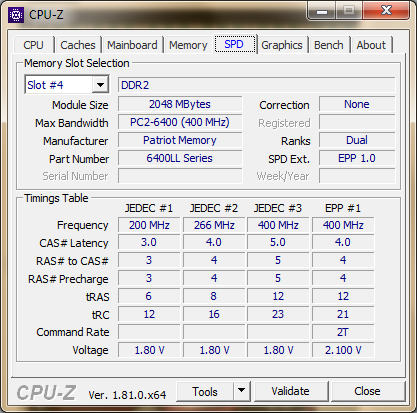Click the JEDEC #3 column header
The width and height of the screenshot is (417, 413).
(278, 208)
